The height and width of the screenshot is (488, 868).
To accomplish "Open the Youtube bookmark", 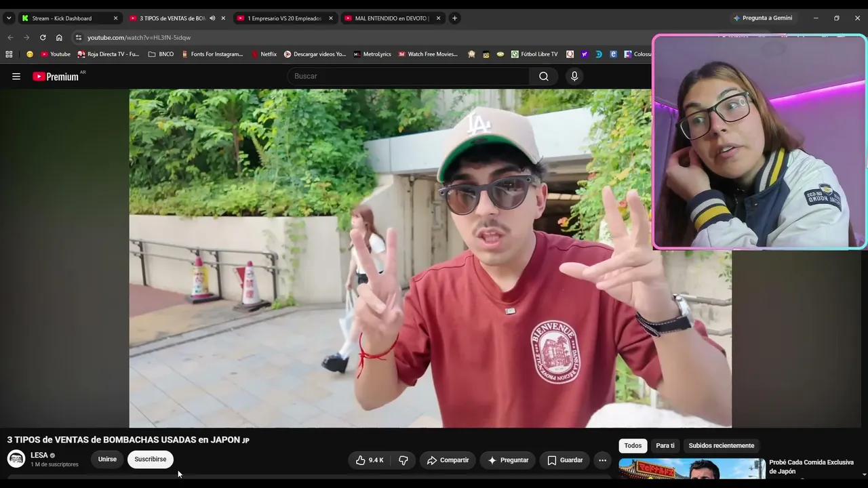I will point(55,54).
